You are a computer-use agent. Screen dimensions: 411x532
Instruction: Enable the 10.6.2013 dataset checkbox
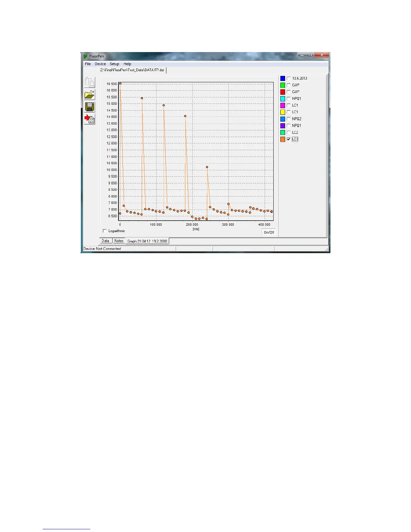[288, 78]
